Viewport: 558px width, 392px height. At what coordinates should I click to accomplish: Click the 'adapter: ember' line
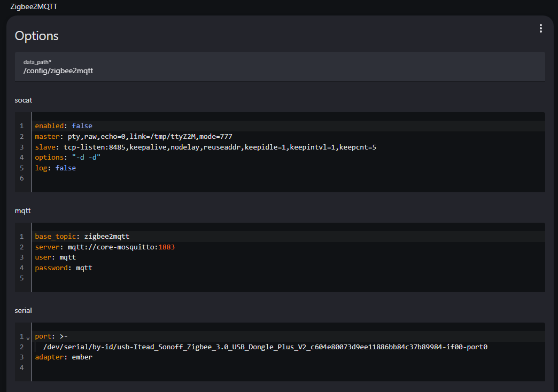pos(64,357)
